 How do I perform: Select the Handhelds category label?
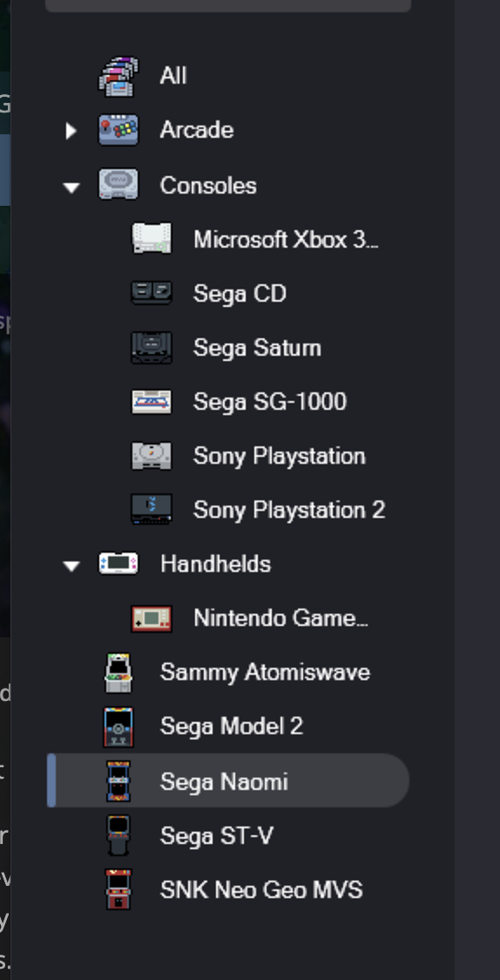click(x=215, y=564)
